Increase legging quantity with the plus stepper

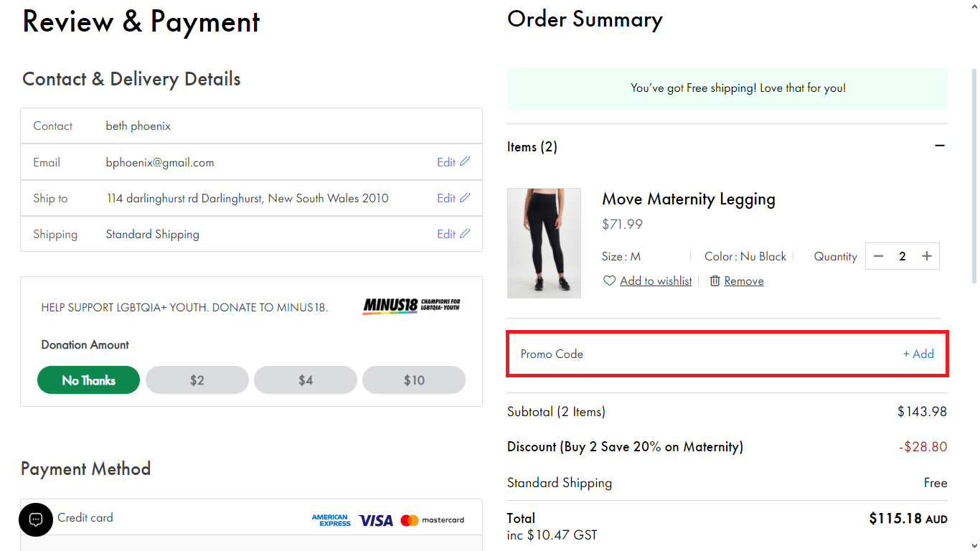(x=926, y=255)
